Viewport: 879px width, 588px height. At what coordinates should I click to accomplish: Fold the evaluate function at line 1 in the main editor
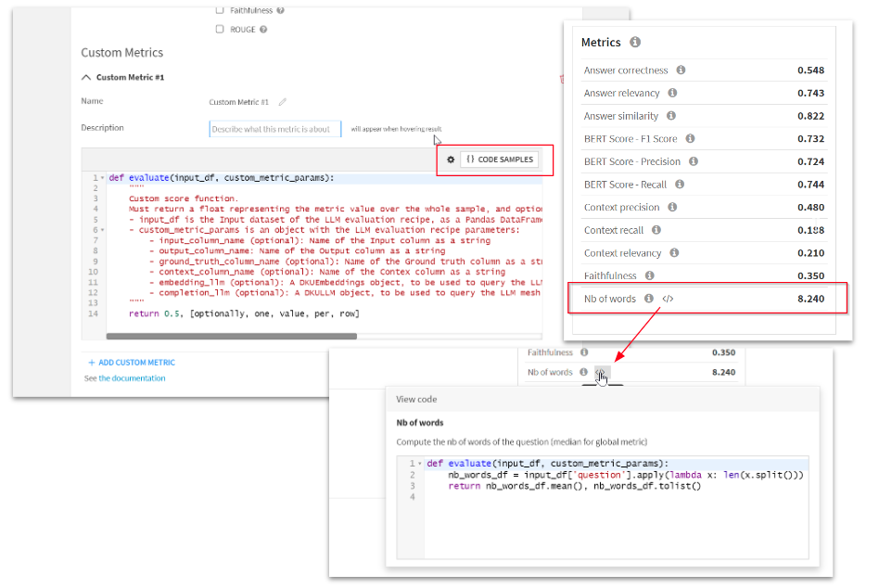click(103, 177)
